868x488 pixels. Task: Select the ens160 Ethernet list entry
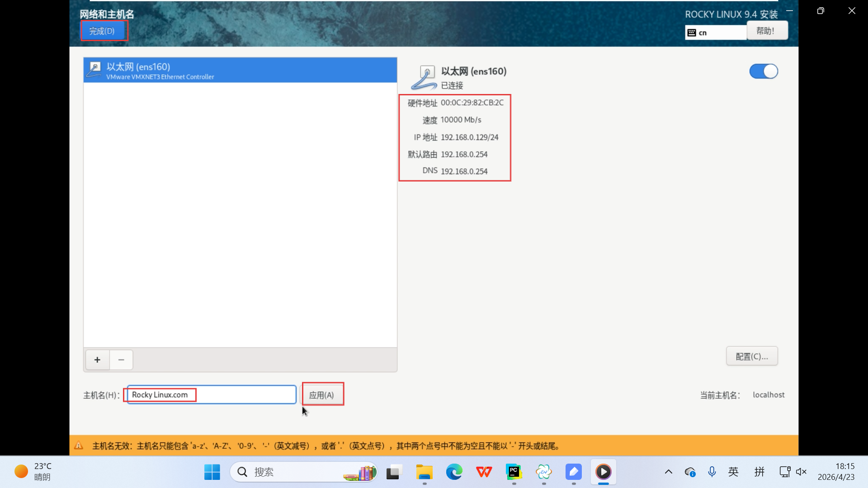(x=240, y=70)
